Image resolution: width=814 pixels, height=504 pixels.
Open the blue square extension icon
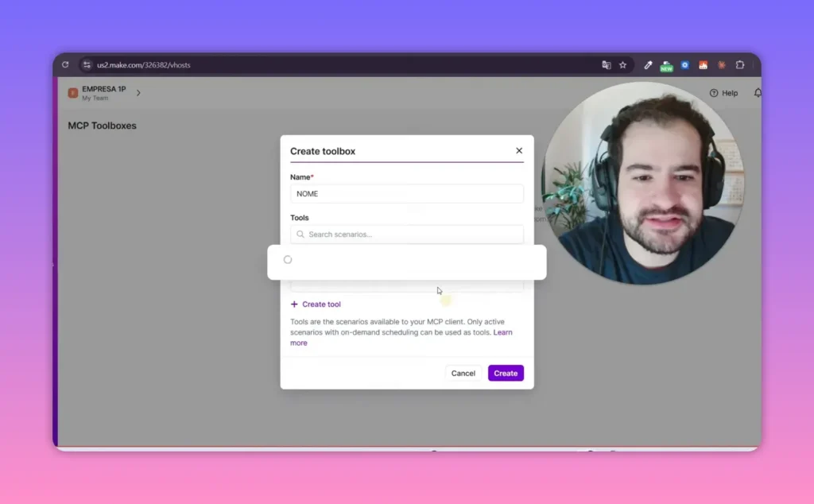click(x=684, y=65)
